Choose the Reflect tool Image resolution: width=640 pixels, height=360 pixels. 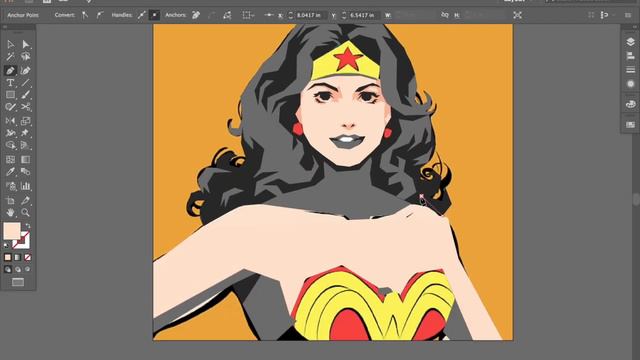pyautogui.click(x=10, y=121)
